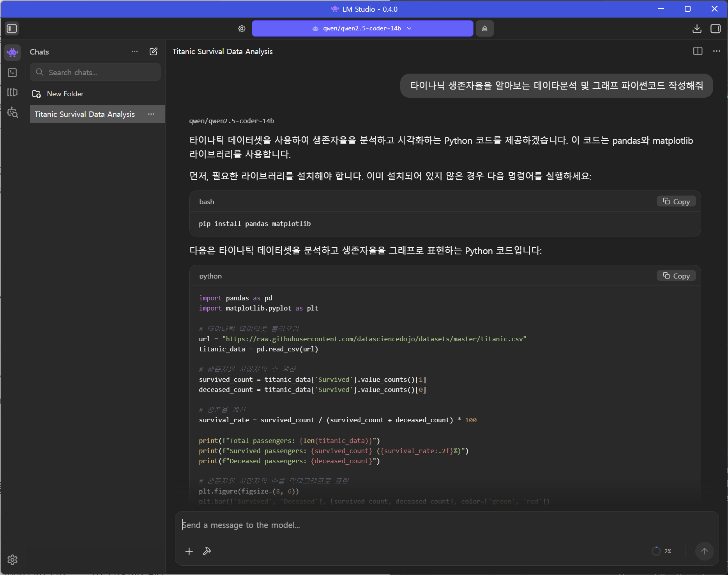Open the Developer terminal view
The width and height of the screenshot is (728, 575).
(x=12, y=72)
